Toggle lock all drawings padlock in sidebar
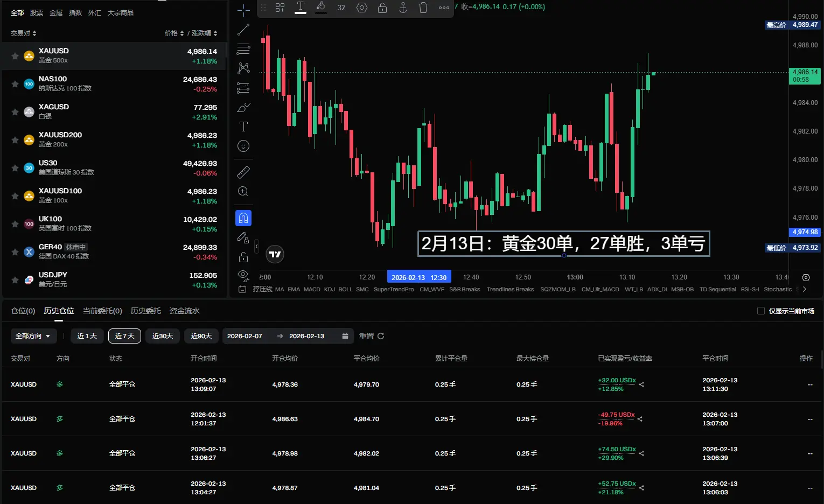Image resolution: width=824 pixels, height=504 pixels. [243, 257]
